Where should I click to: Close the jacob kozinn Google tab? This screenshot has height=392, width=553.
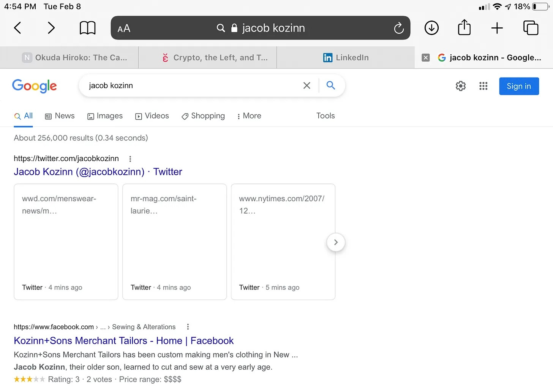click(x=426, y=57)
